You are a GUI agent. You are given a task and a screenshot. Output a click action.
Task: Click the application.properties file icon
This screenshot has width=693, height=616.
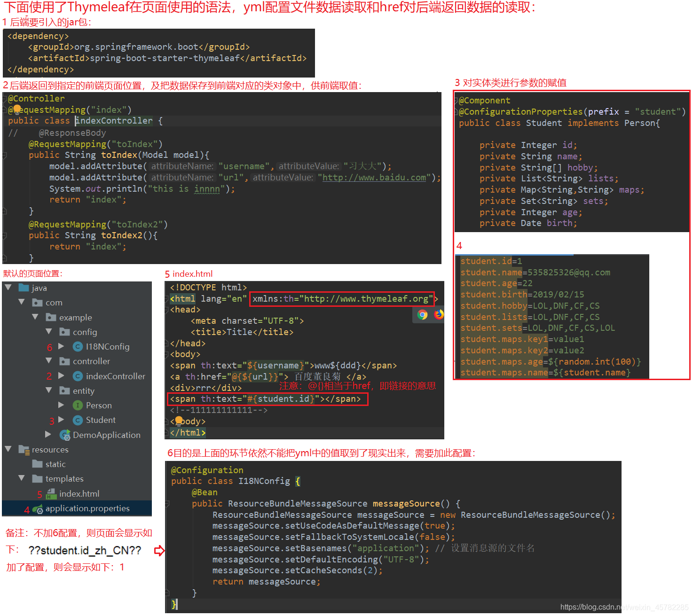(38, 509)
